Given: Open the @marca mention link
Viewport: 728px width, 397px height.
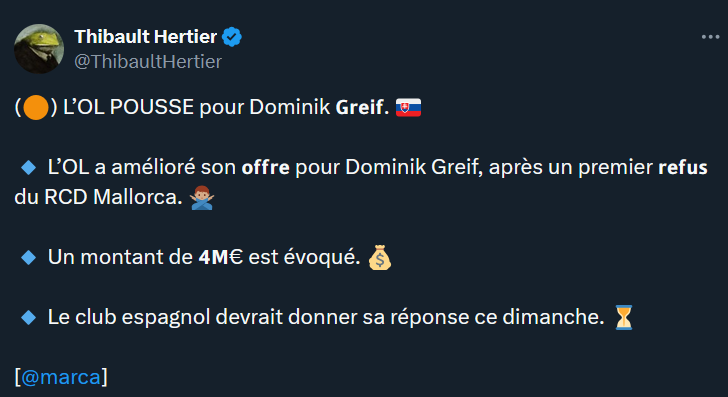Looking at the screenshot, I should tap(61, 377).
